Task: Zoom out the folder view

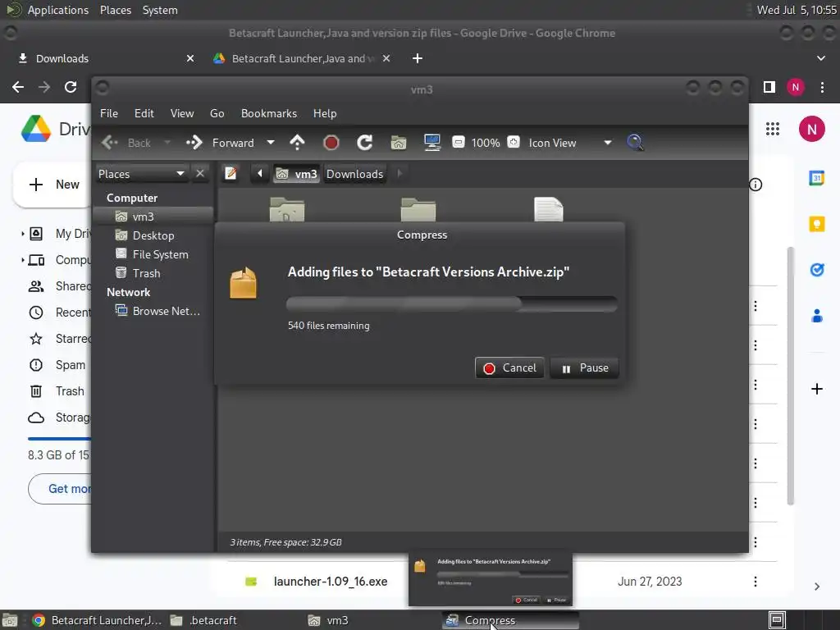Action: tap(459, 143)
